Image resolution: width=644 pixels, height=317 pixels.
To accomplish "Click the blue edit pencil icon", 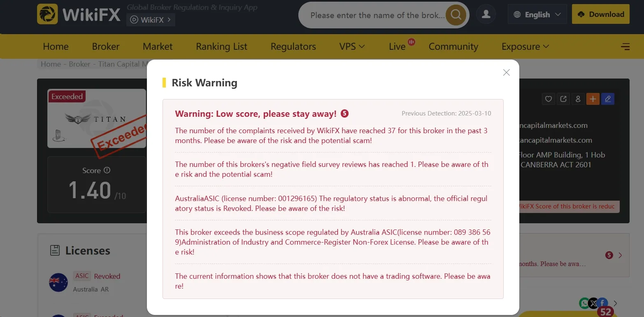I will tap(608, 99).
